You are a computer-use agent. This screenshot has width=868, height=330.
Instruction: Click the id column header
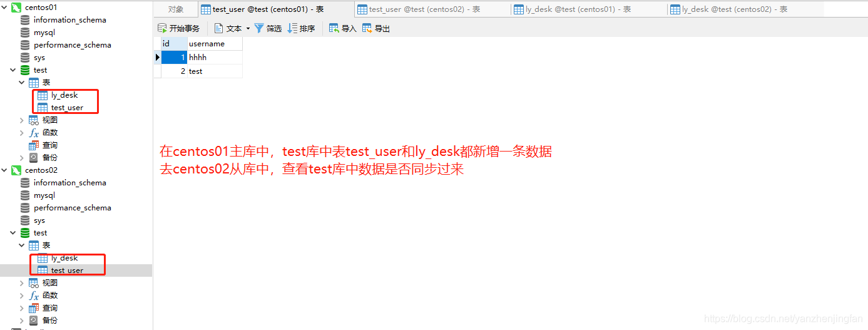(174, 44)
